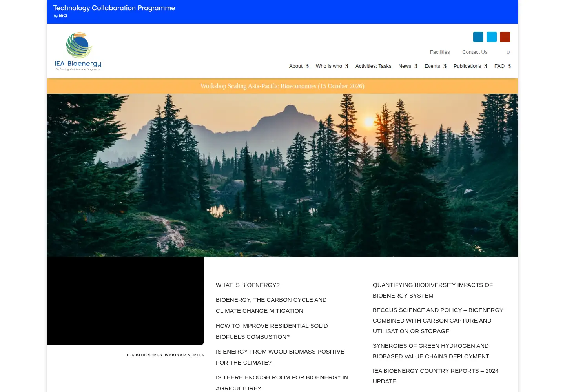This screenshot has width=565, height=392.
Task: Open Quantifying Biodiversity Impacts of Bioenergy link
Action: pos(433,290)
